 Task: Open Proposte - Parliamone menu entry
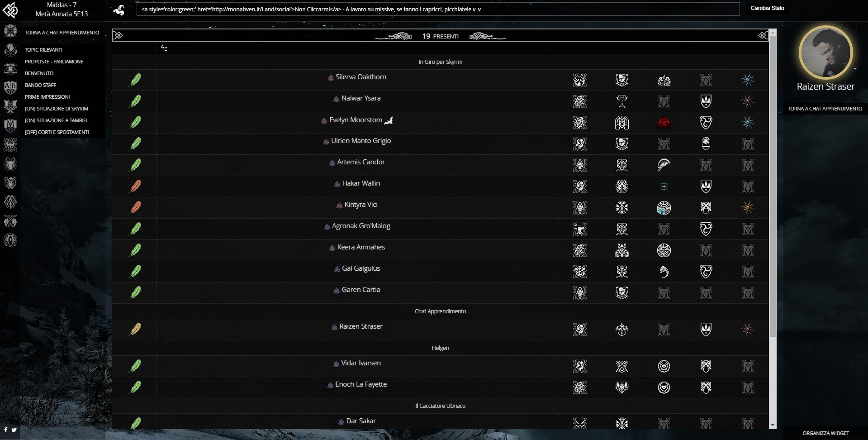(54, 62)
